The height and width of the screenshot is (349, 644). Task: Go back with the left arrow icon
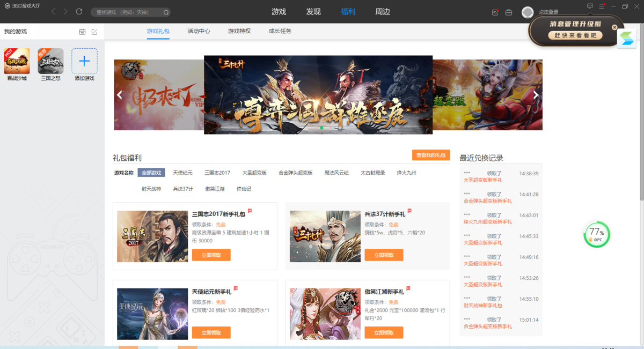point(54,12)
